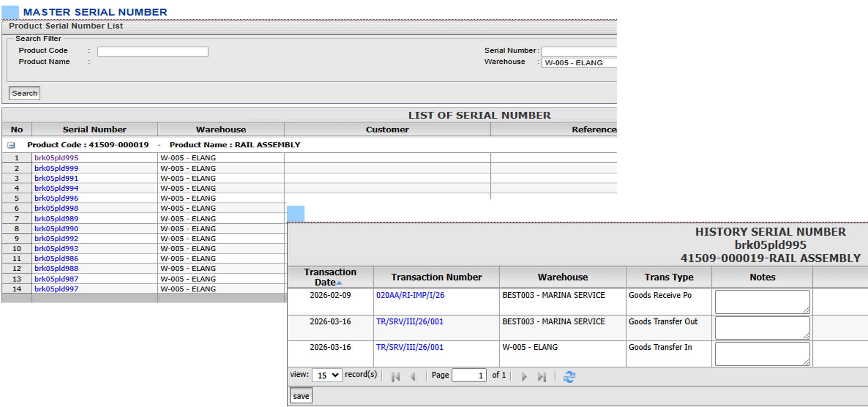Go to last page in history pager
868x407 pixels.
pos(542,376)
